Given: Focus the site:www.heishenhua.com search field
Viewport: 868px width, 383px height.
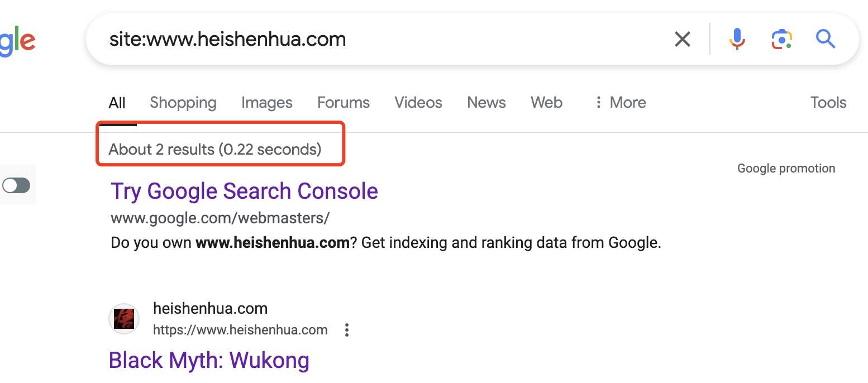Looking at the screenshot, I should (x=380, y=39).
